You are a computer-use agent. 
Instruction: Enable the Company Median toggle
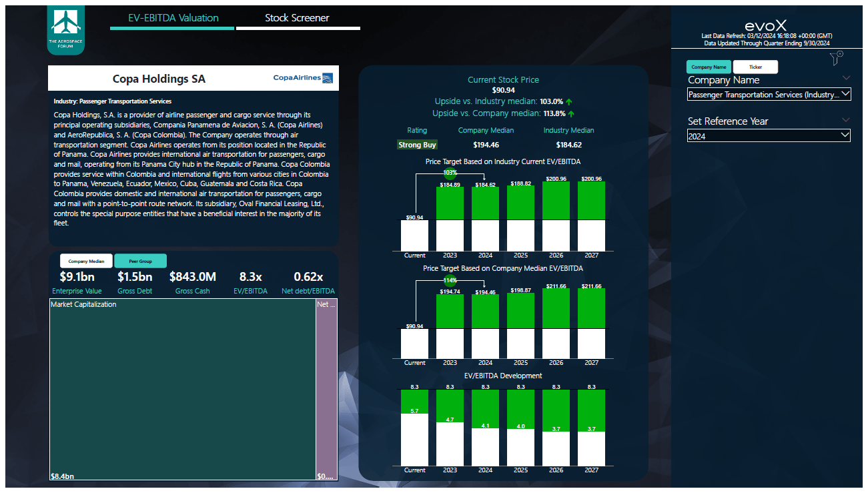[85, 261]
